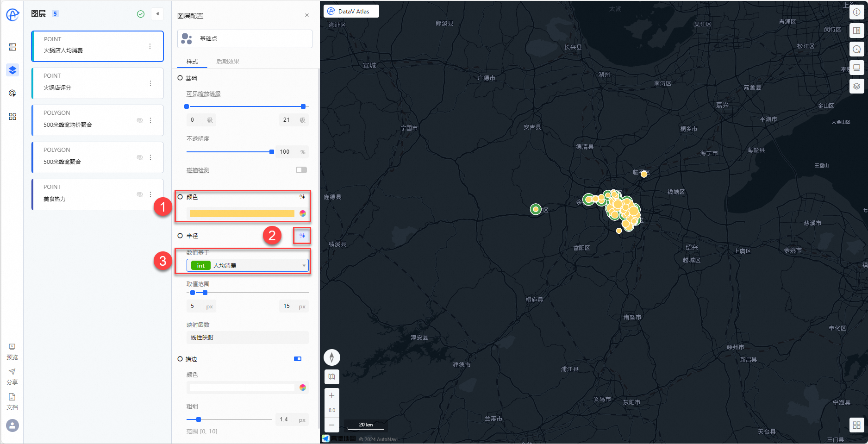Switch to the 后期效果 tab
This screenshot has width=868, height=444.
pos(228,62)
